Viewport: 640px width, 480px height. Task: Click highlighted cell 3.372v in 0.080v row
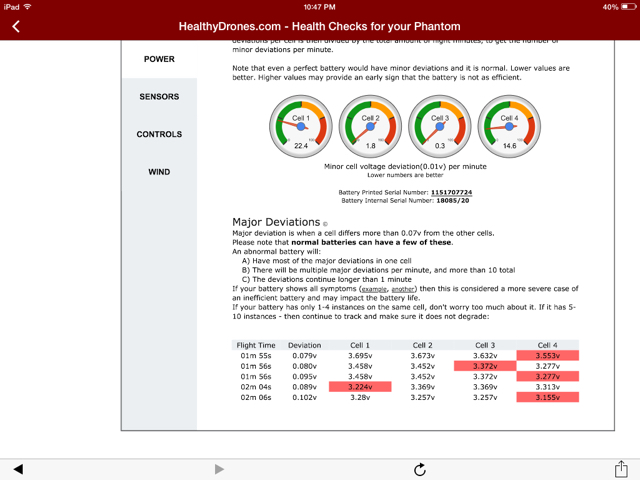(x=485, y=366)
